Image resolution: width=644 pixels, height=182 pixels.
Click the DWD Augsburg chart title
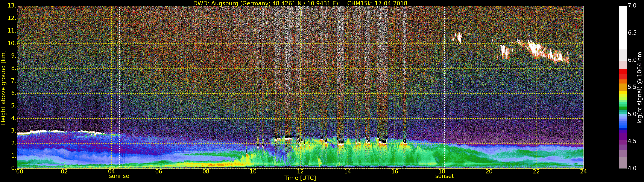[x=300, y=3]
